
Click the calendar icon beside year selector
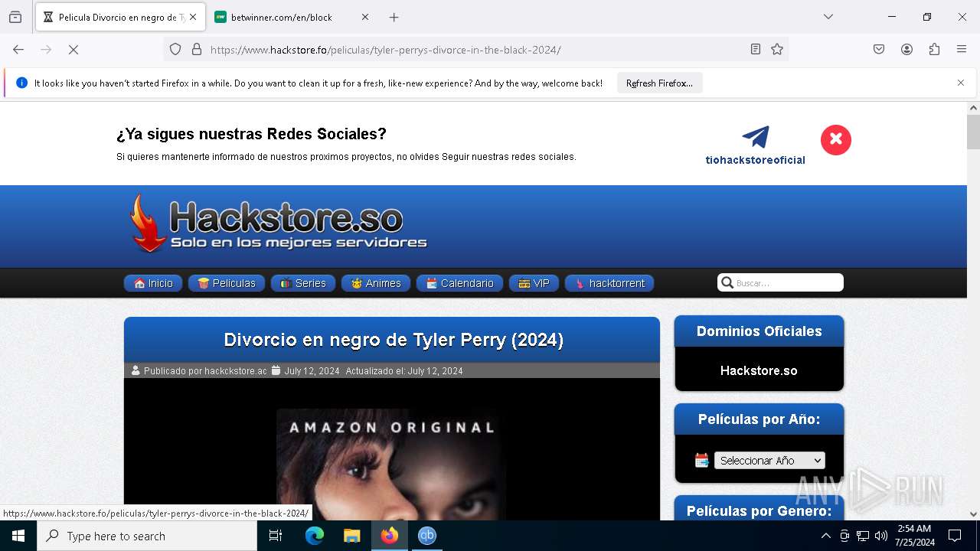(x=701, y=460)
